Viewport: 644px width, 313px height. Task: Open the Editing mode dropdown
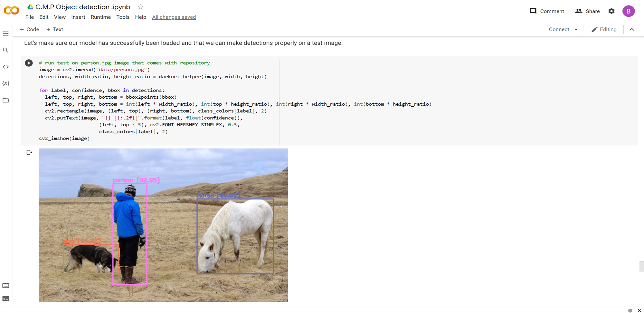coord(604,29)
